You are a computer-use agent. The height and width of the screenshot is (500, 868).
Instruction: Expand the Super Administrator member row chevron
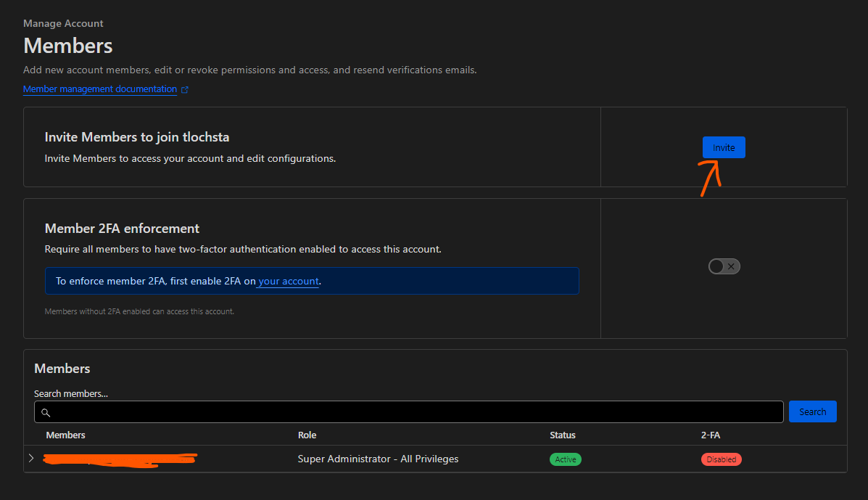(31, 459)
